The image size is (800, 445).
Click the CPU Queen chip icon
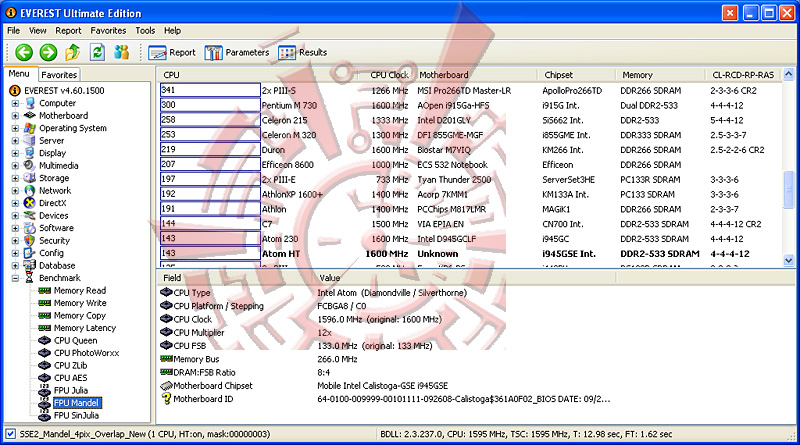coord(45,340)
